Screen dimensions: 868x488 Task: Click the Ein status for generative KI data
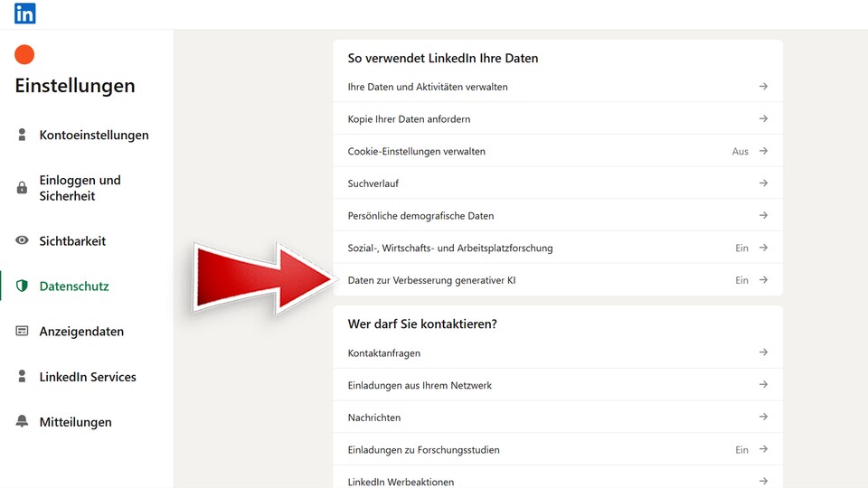pyautogui.click(x=741, y=280)
